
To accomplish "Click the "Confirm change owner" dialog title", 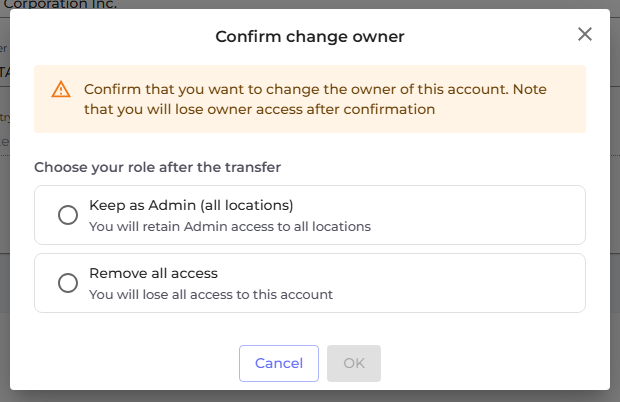I will pos(310,37).
